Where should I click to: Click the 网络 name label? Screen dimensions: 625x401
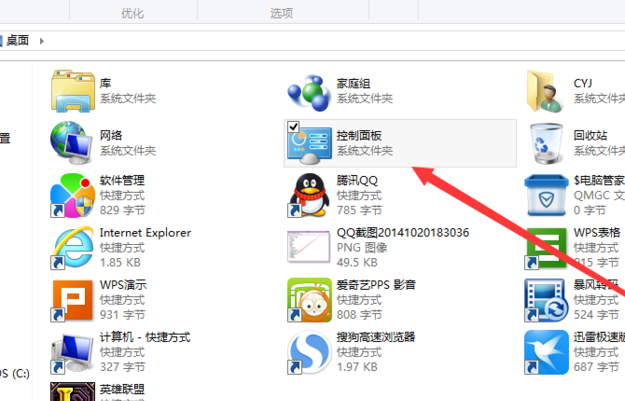(x=111, y=136)
